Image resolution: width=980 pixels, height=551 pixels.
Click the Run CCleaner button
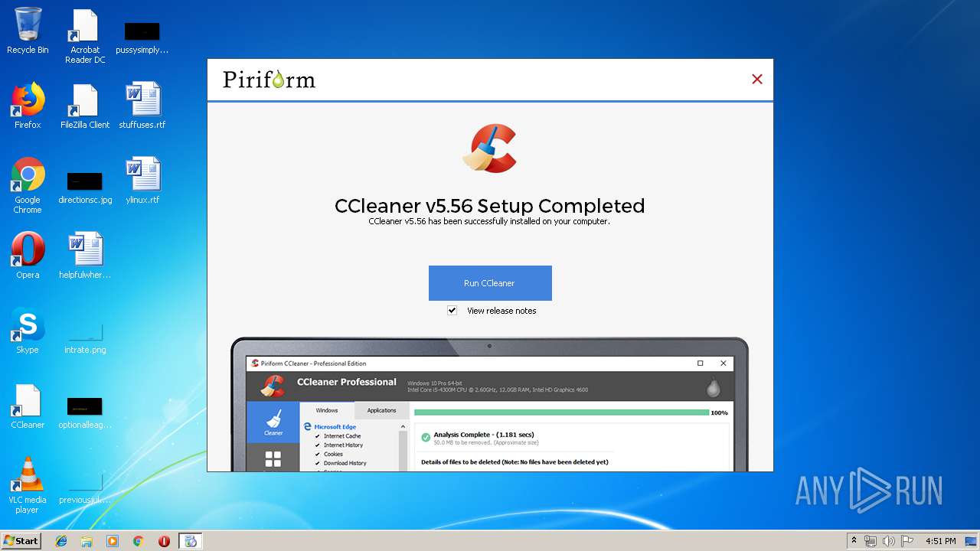tap(490, 283)
